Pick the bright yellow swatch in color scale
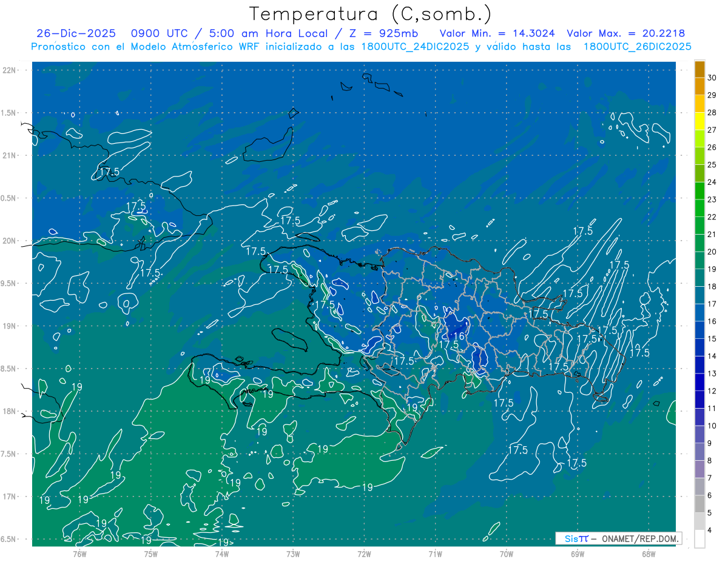728x562 pixels. [699, 121]
